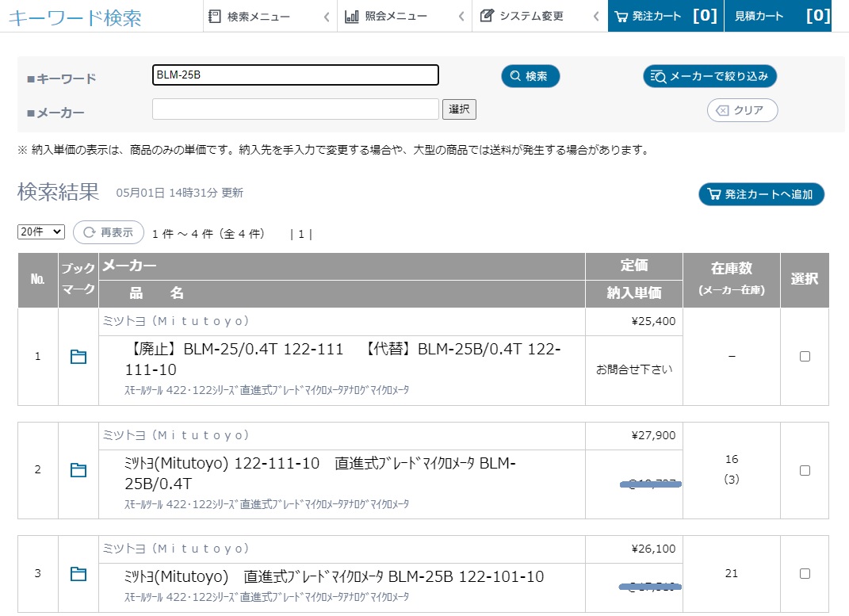Click 納入単価 column header
This screenshot has width=849, height=616.
click(x=634, y=293)
